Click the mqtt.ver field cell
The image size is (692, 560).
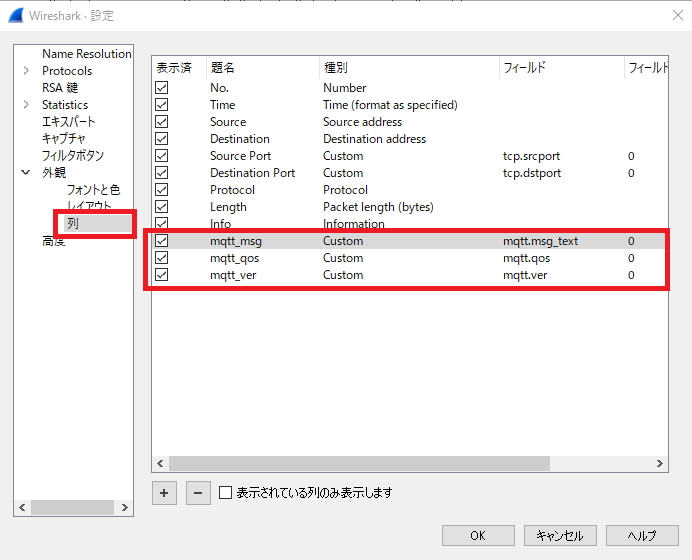pos(525,275)
